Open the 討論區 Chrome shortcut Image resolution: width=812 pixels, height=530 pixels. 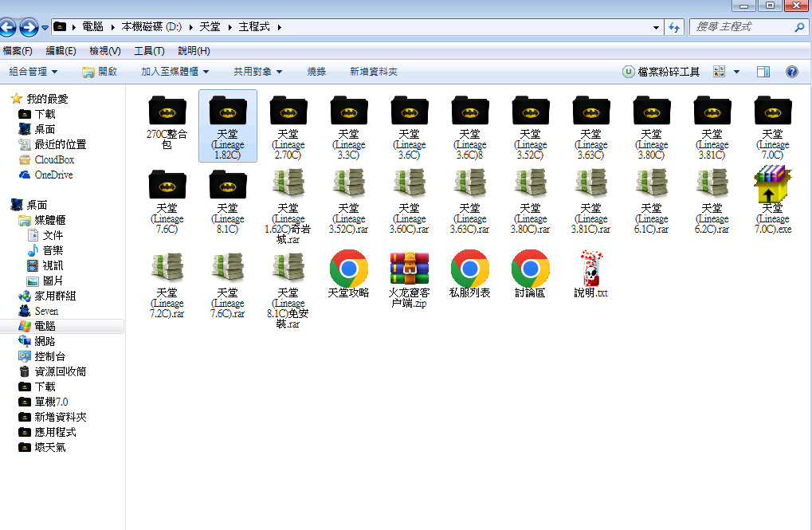coord(530,275)
